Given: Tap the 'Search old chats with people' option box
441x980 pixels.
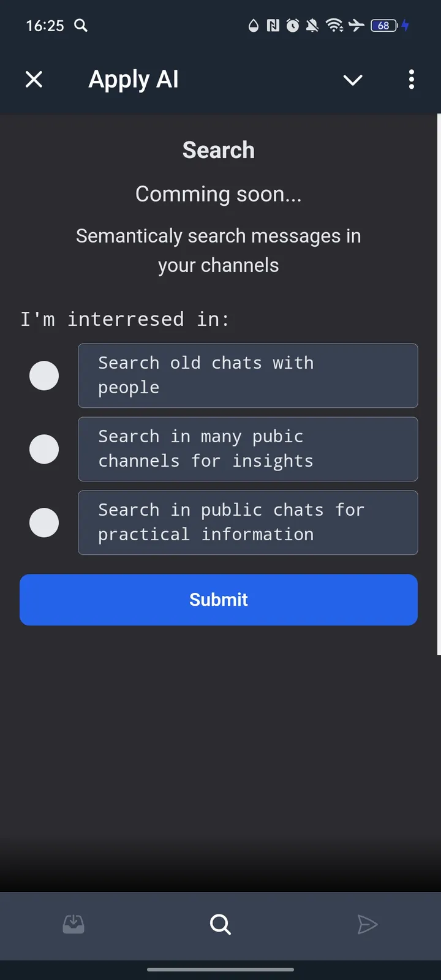Looking at the screenshot, I should click(247, 375).
